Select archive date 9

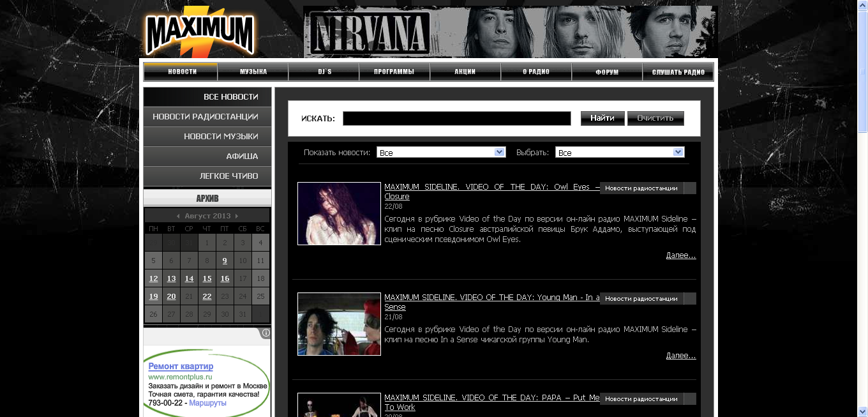pos(225,261)
